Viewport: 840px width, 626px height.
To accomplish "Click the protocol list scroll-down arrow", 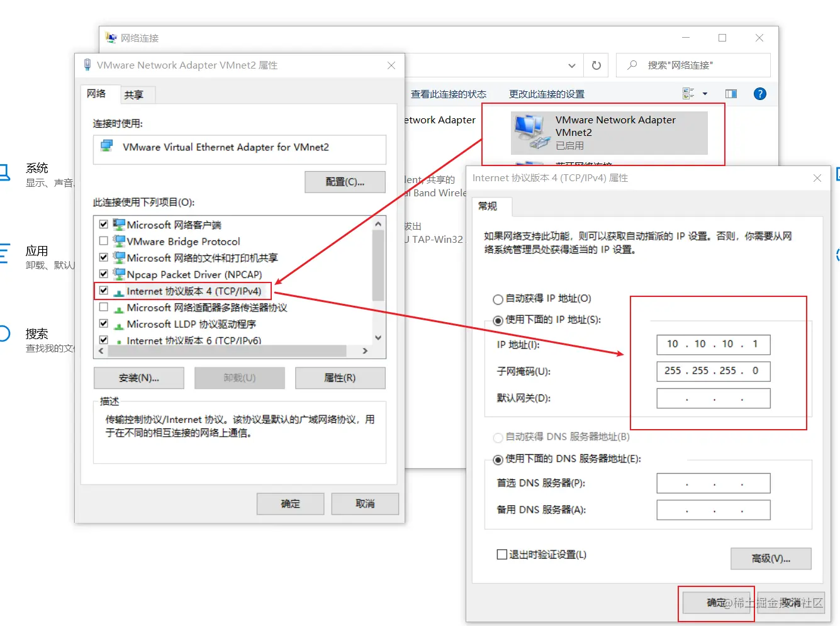I will coord(378,338).
